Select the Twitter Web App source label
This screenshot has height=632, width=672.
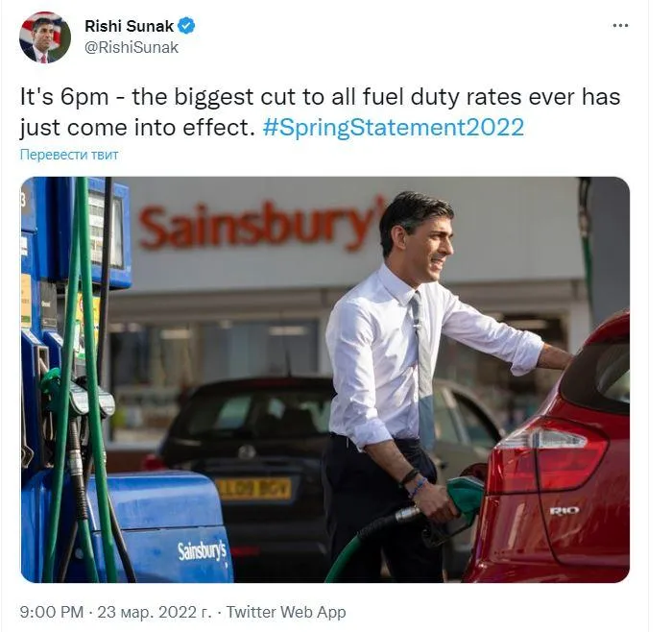click(x=286, y=612)
